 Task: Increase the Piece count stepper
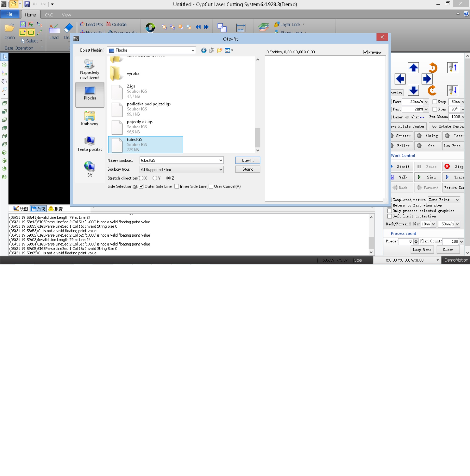click(x=416, y=240)
